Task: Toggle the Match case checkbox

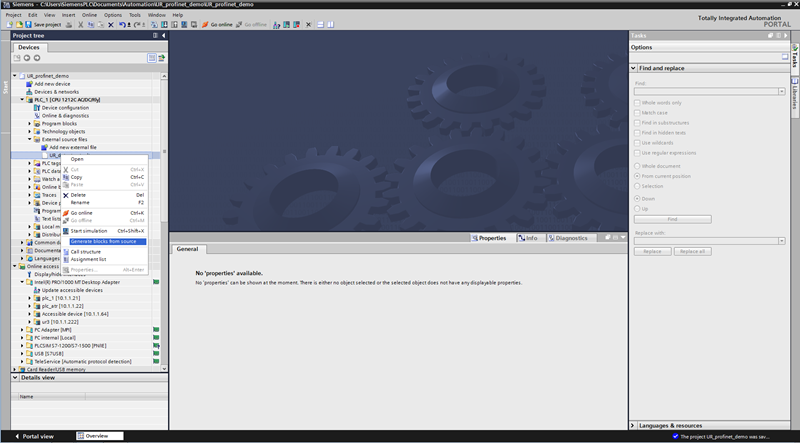Action: click(637, 112)
